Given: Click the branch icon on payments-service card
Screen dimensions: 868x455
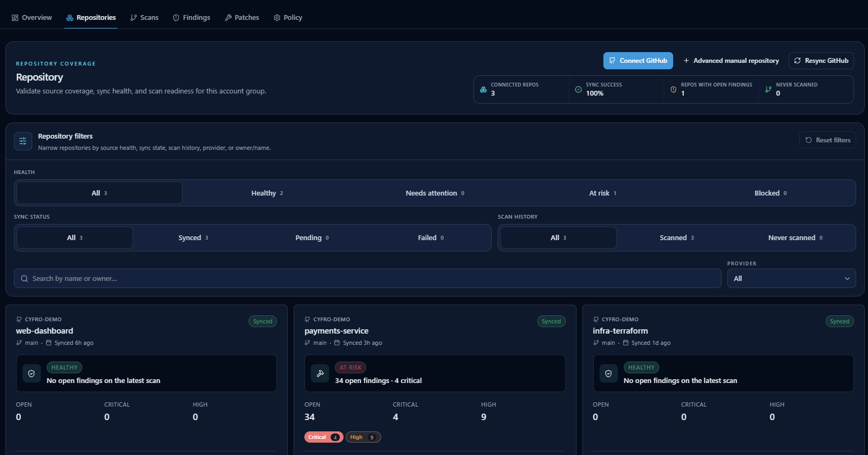Looking at the screenshot, I should pyautogui.click(x=308, y=343).
